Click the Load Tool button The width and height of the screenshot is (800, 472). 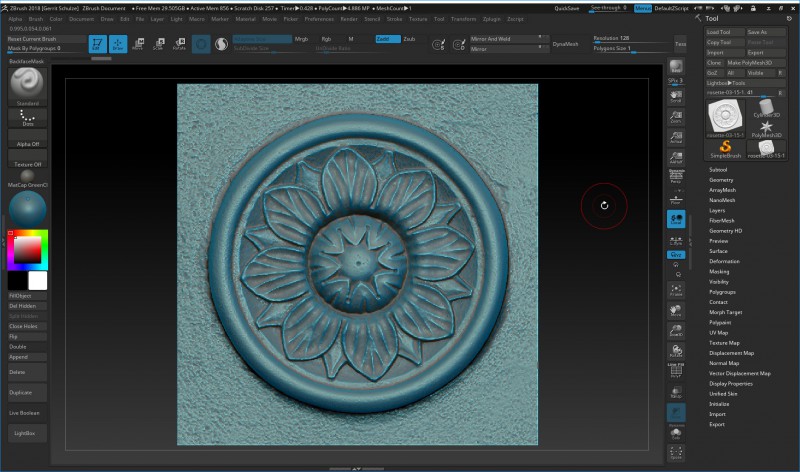pos(726,32)
